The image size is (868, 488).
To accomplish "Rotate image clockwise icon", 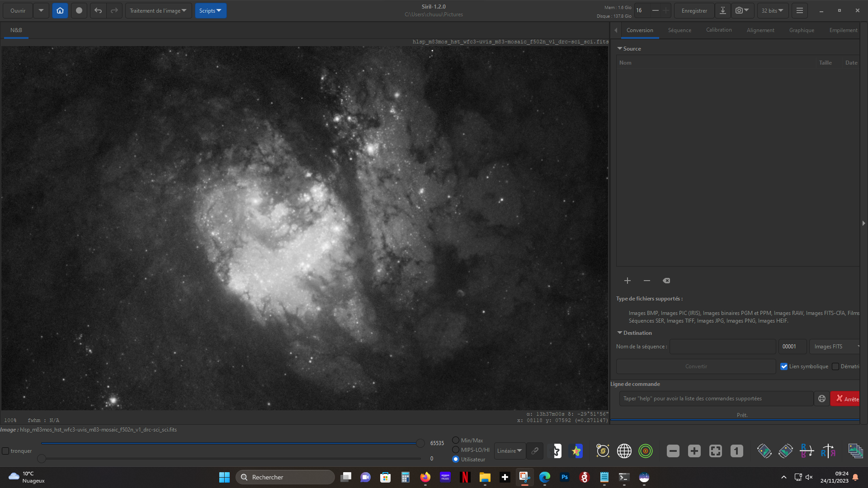I will [x=786, y=451].
